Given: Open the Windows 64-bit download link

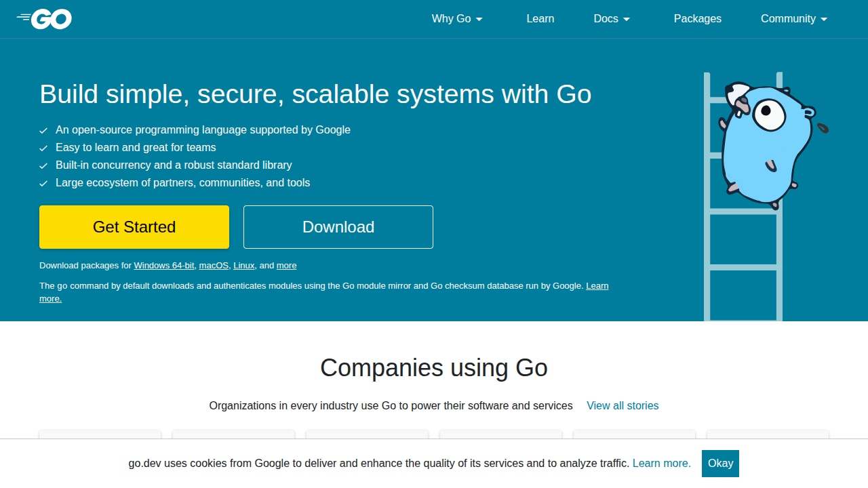Looking at the screenshot, I should click(x=164, y=266).
